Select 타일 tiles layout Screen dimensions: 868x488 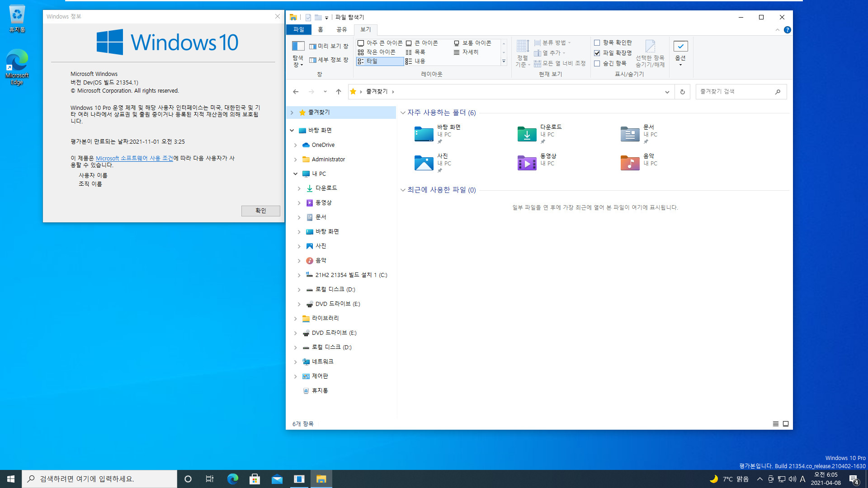click(x=380, y=61)
